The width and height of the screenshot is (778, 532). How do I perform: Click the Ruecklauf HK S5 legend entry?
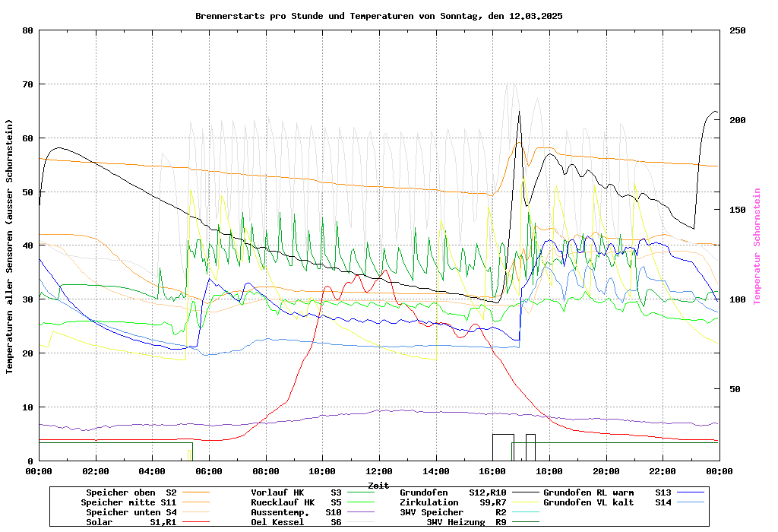296,502
